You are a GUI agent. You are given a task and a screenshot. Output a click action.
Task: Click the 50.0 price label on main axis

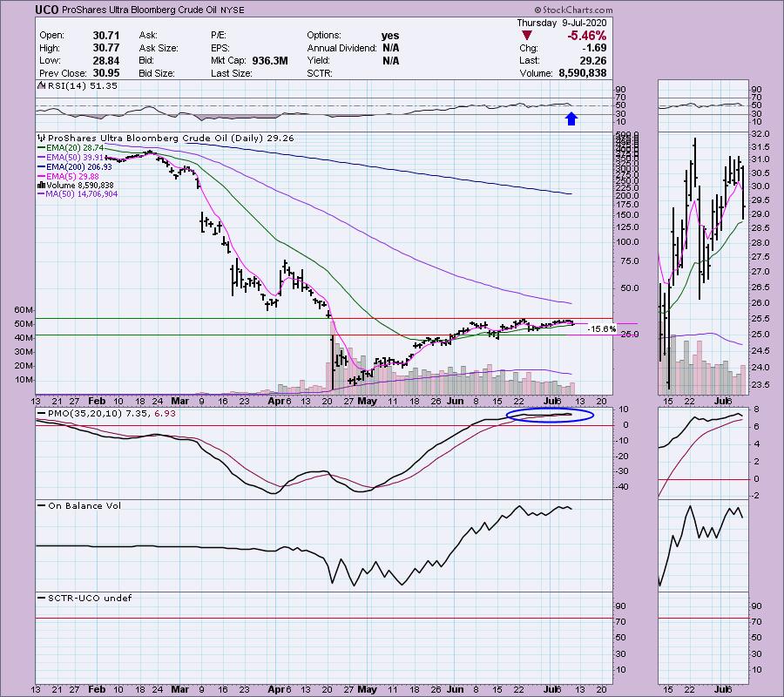pos(629,288)
